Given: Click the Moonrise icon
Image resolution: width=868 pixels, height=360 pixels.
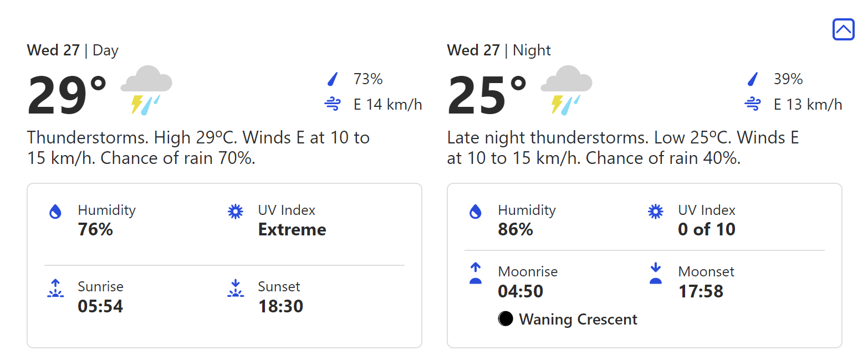Looking at the screenshot, I should pos(476,274).
